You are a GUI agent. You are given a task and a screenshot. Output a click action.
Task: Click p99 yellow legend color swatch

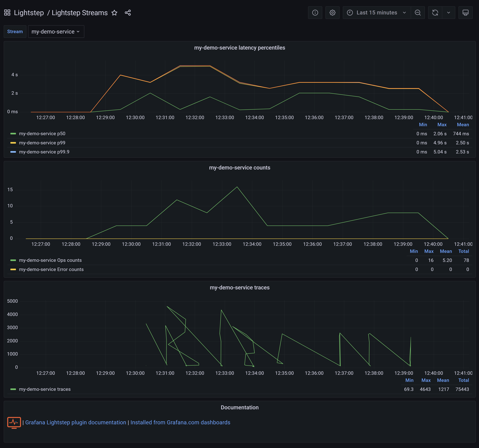(13, 143)
